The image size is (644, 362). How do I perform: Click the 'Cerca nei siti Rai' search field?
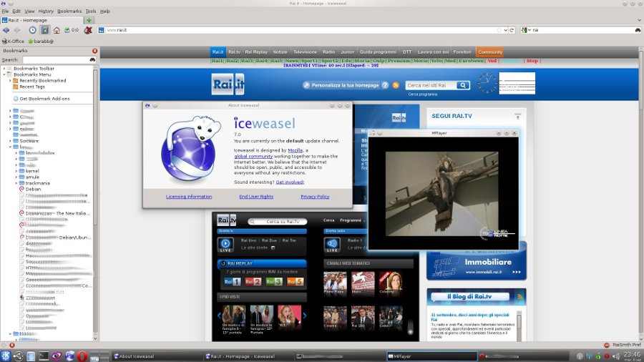coord(431,85)
